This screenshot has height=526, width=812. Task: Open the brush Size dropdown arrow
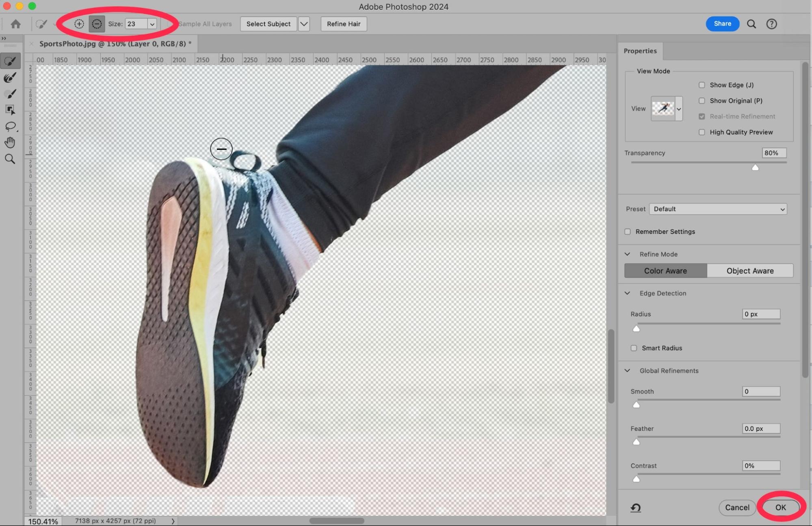pos(152,24)
